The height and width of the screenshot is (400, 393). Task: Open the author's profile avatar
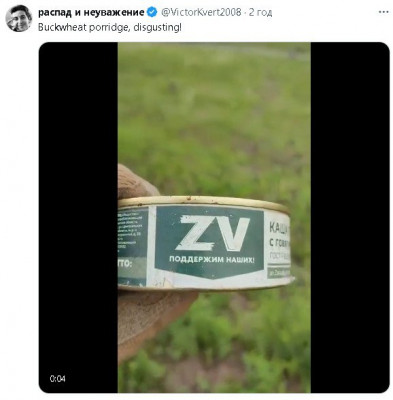tap(19, 18)
